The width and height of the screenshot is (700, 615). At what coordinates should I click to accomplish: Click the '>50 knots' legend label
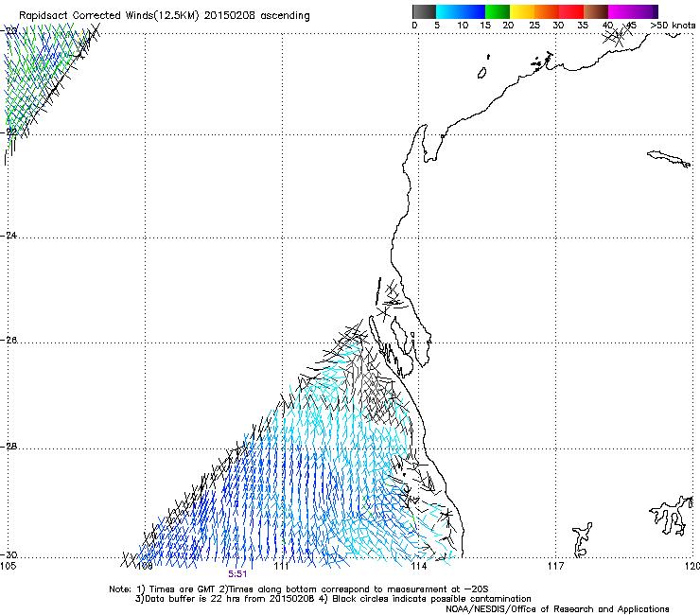click(x=673, y=26)
